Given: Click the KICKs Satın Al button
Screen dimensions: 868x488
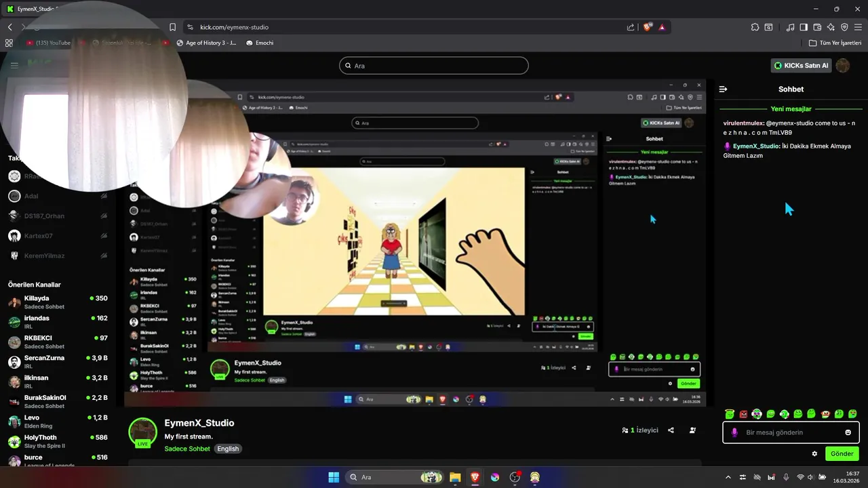Looking at the screenshot, I should click(801, 66).
